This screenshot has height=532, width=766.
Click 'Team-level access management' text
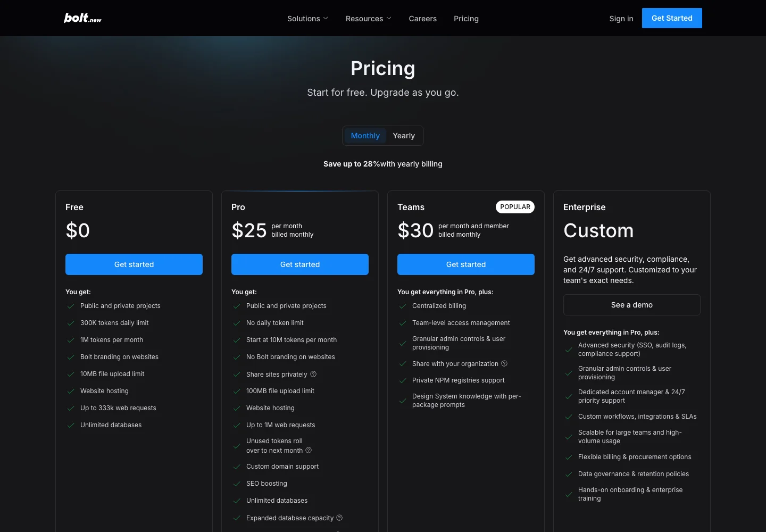pyautogui.click(x=461, y=323)
